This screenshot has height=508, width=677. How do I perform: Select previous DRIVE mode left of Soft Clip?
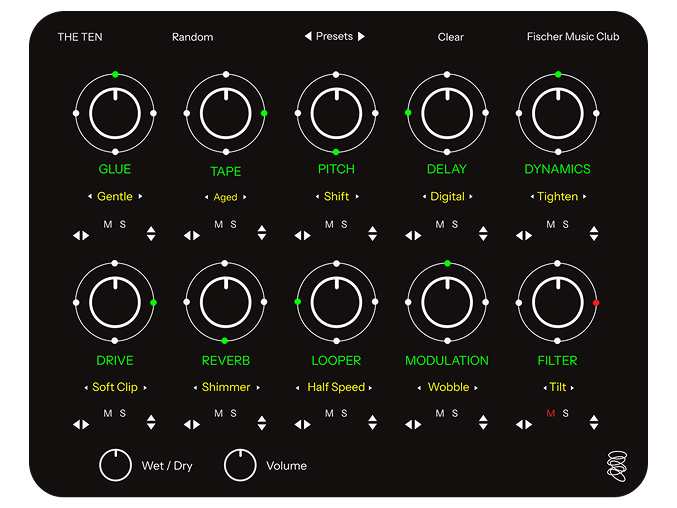[x=86, y=388]
